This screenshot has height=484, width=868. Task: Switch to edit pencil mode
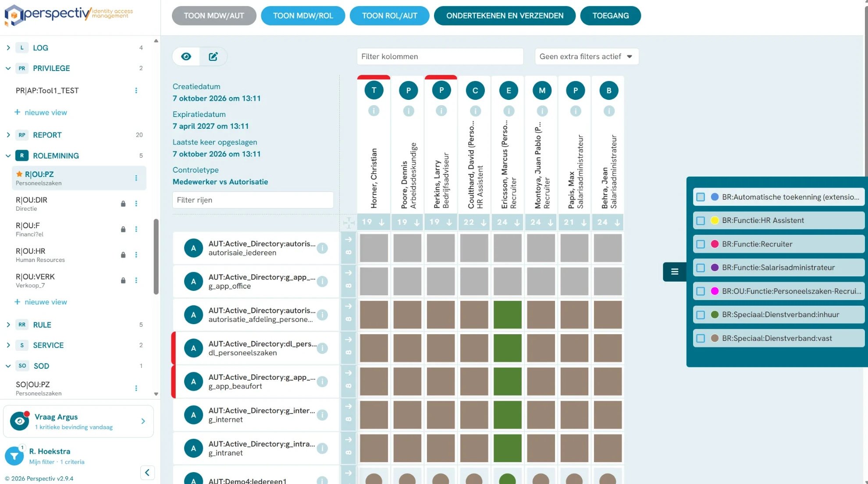pyautogui.click(x=213, y=57)
